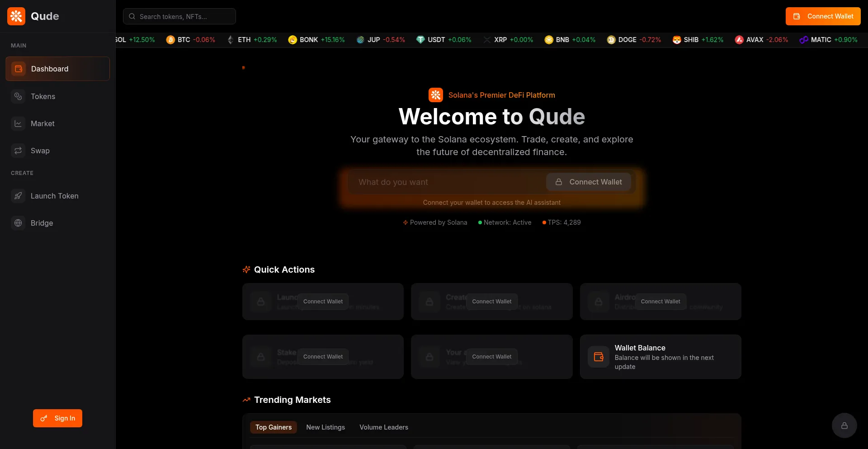The width and height of the screenshot is (868, 449).
Task: Click the orange Connect Wallet header button
Action: 823,16
